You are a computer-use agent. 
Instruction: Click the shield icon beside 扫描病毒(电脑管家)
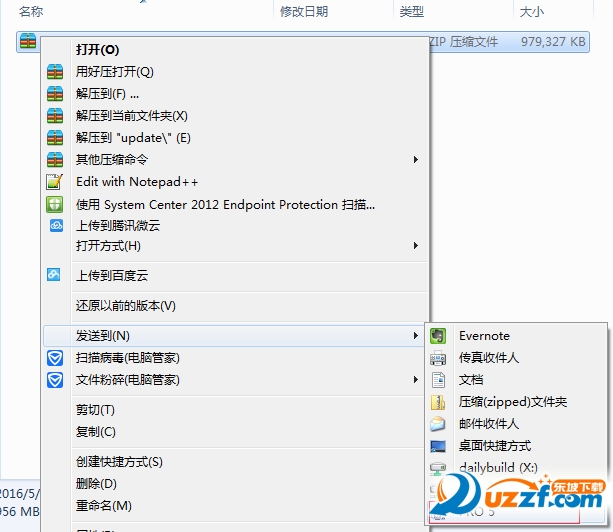55,358
